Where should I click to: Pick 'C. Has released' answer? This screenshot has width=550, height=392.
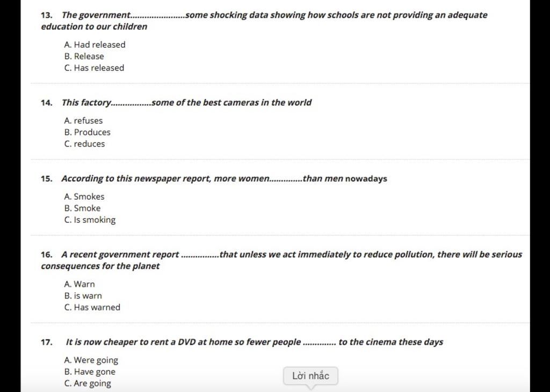point(95,68)
